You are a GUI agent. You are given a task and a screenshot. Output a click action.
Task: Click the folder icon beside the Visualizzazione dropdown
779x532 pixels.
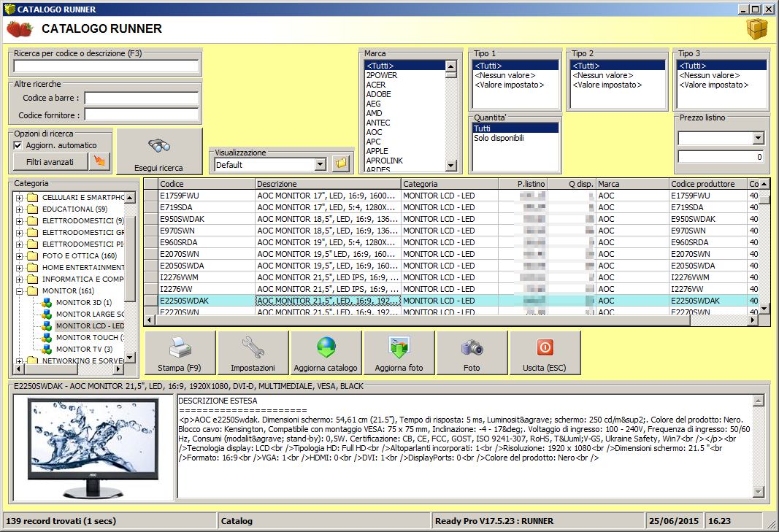[x=340, y=163]
